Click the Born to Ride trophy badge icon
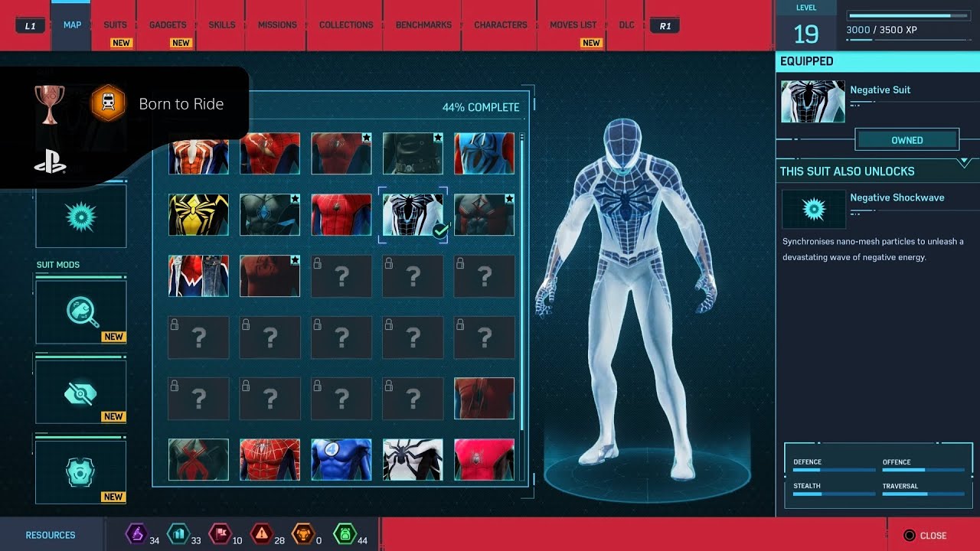Screen dimensions: 980x551 coord(108,104)
